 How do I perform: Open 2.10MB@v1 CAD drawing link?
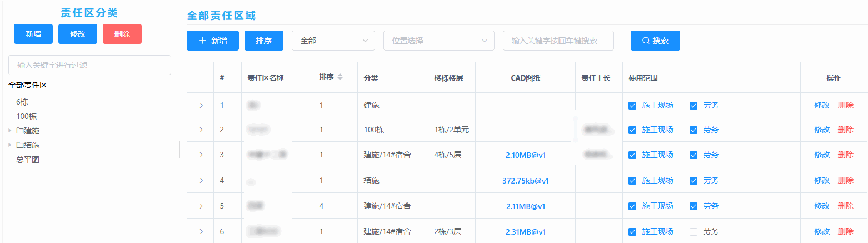point(525,155)
